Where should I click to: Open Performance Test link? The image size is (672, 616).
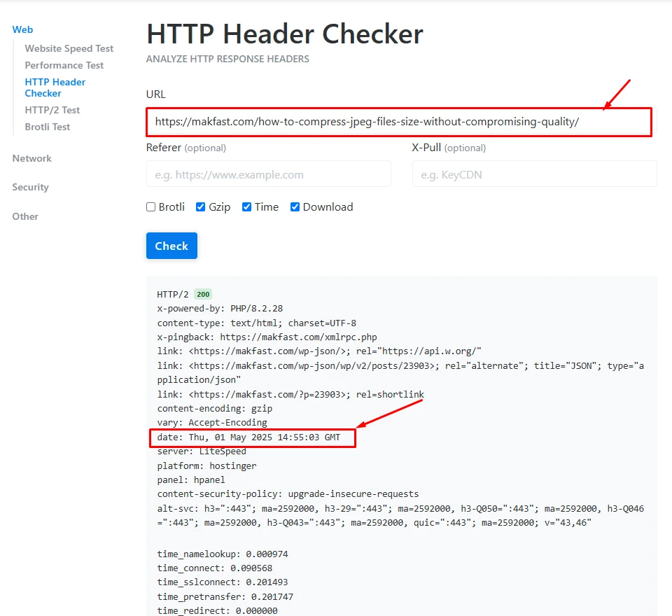(x=64, y=65)
